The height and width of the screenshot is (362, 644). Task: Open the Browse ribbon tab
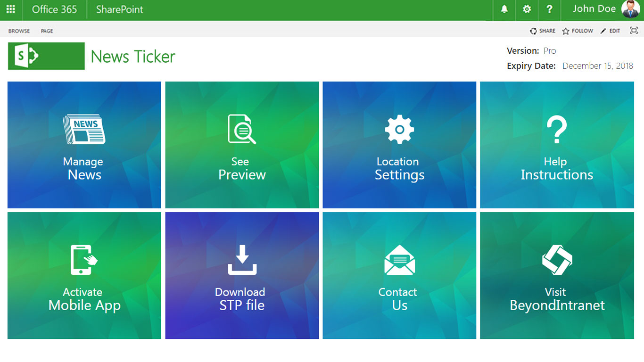pos(19,31)
